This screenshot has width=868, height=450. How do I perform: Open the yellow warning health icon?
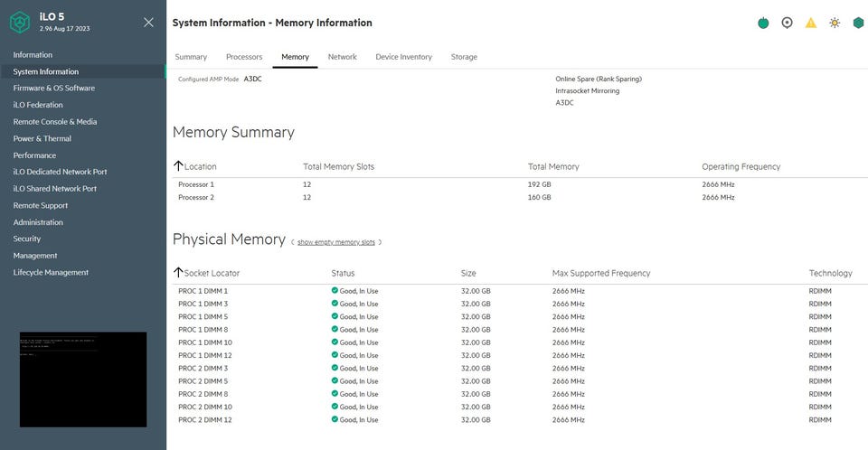tap(810, 23)
